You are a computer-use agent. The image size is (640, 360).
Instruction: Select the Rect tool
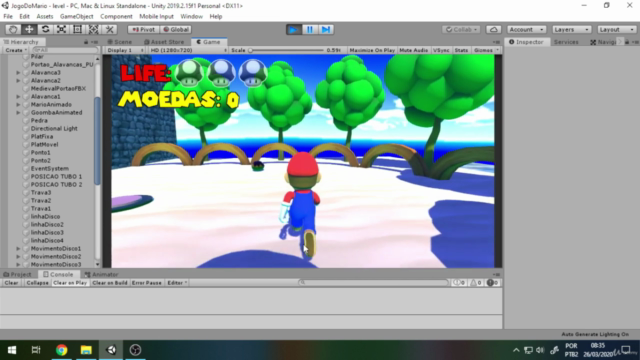(x=77, y=29)
